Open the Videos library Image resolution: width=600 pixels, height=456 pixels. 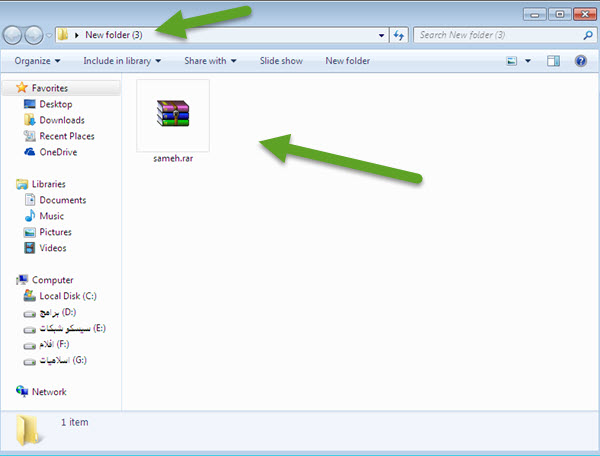click(53, 248)
